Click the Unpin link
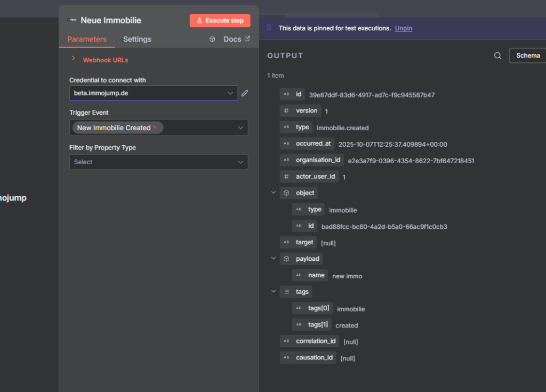The image size is (546, 392). pyautogui.click(x=403, y=28)
